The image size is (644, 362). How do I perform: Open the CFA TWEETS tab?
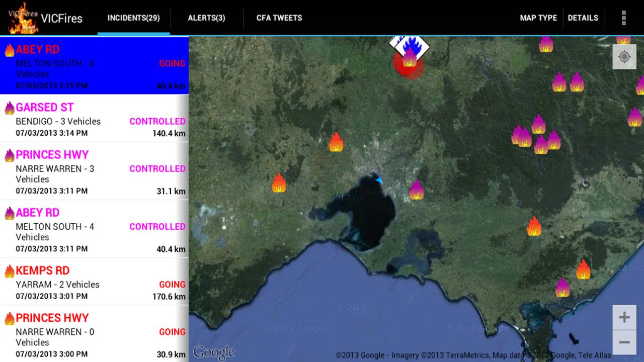pyautogui.click(x=279, y=18)
